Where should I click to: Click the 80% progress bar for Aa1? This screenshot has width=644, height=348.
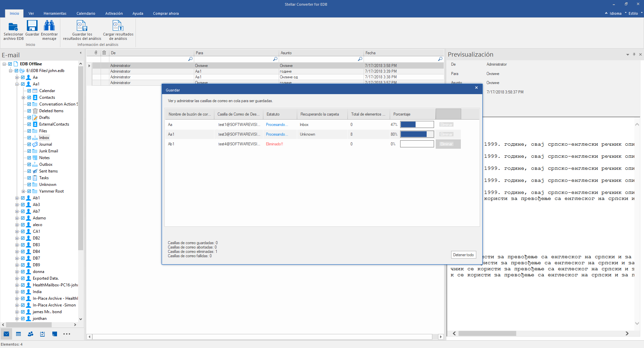coord(417,134)
